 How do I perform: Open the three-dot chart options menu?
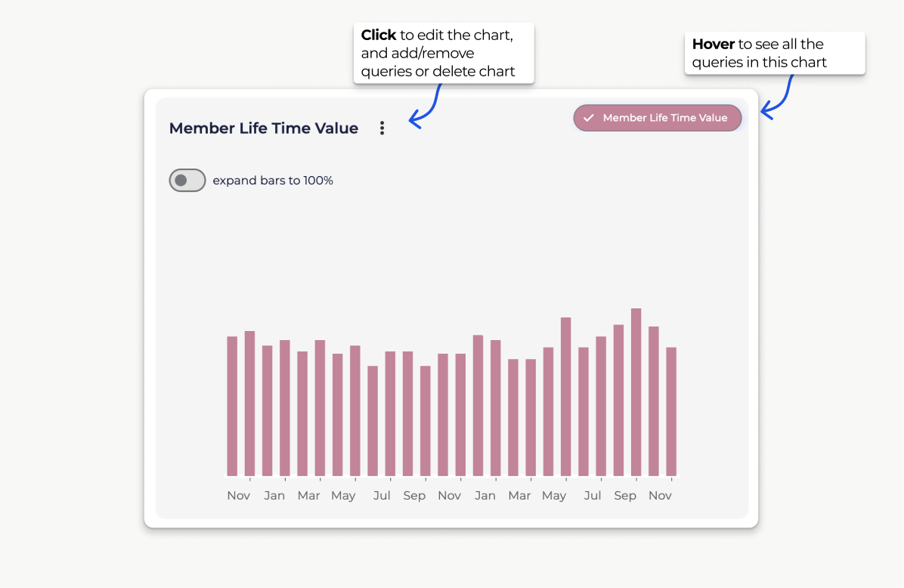coord(382,128)
